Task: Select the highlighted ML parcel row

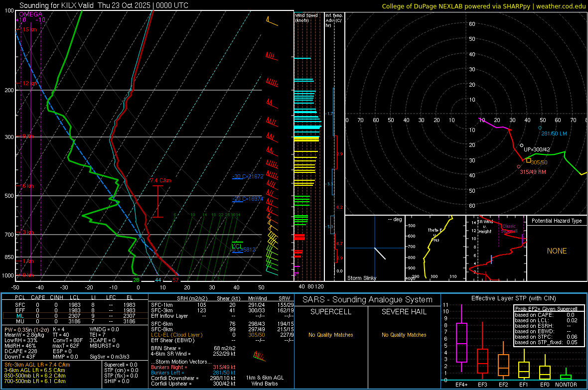Action: click(x=75, y=316)
